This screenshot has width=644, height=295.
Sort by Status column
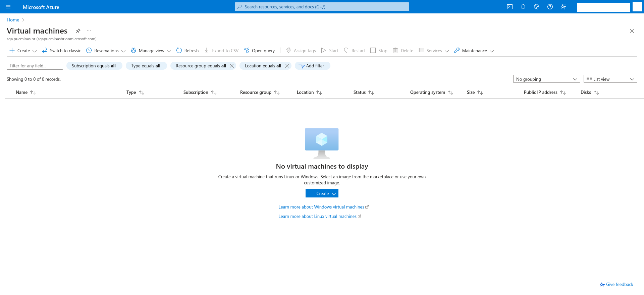[364, 92]
